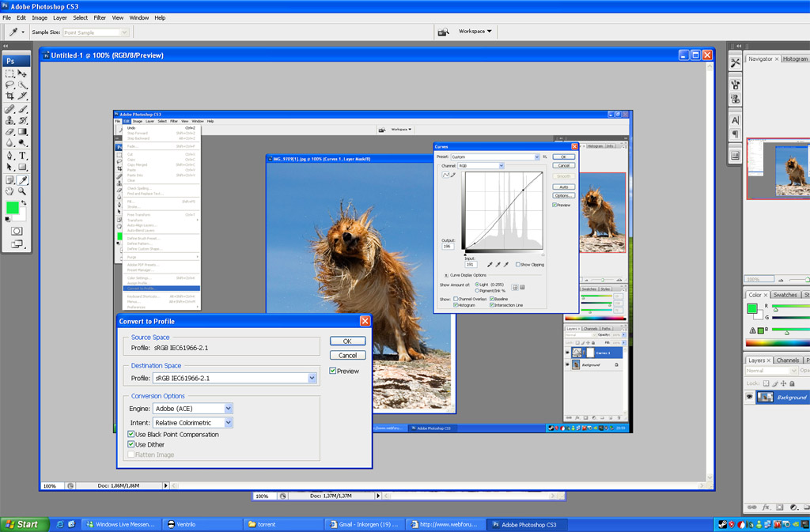Switch to the Histogram tab
810x532 pixels.
[x=795, y=58]
